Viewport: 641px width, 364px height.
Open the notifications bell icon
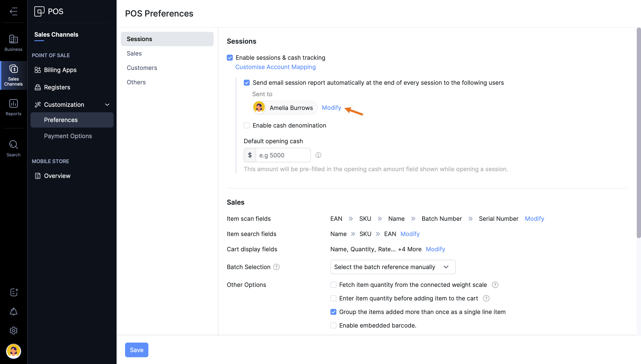click(14, 311)
